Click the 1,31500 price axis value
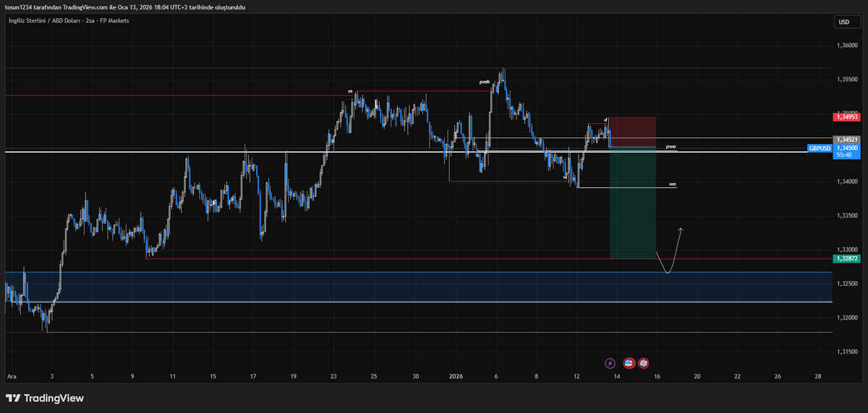The width and height of the screenshot is (868, 413). [847, 352]
